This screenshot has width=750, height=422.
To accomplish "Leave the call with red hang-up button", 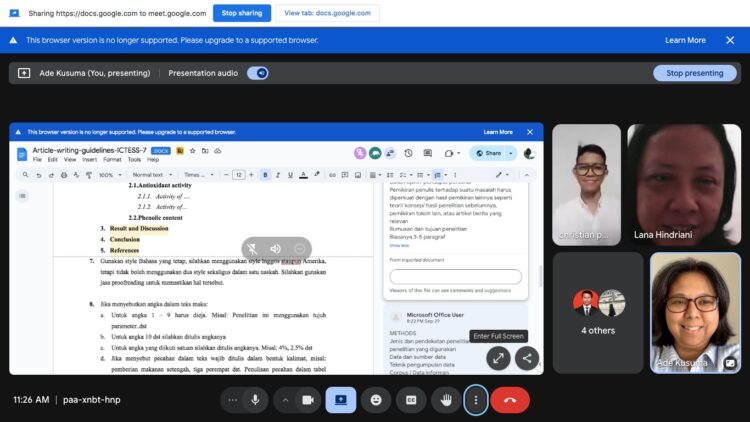I will [510, 400].
